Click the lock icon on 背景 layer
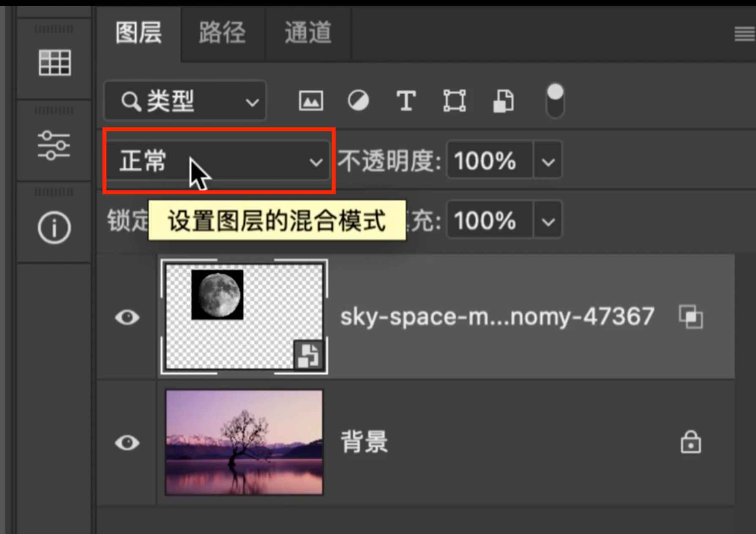 pos(690,442)
